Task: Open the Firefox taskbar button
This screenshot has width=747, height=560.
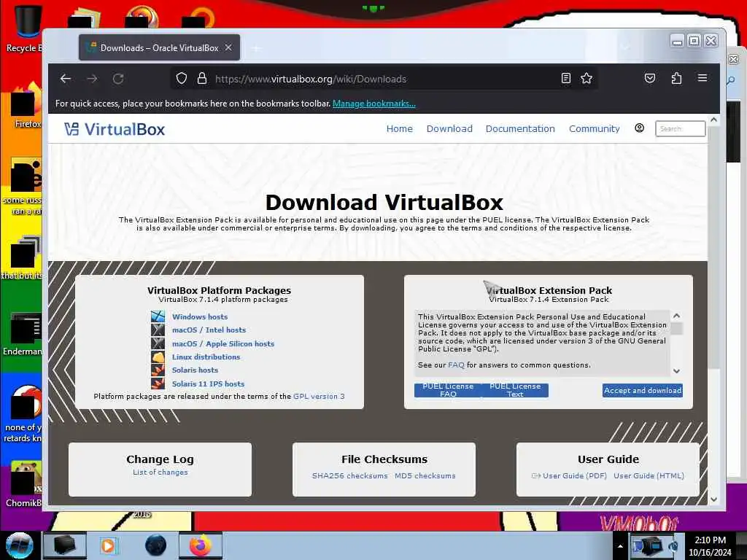Action: coord(201,545)
